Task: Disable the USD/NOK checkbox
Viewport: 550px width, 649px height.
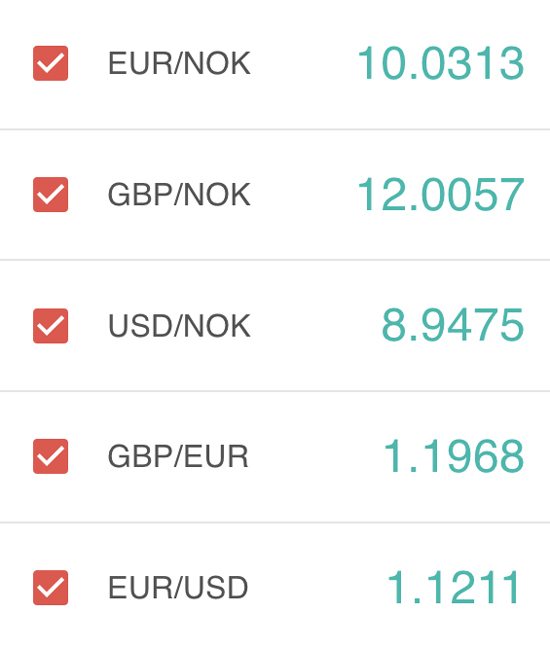Action: (x=50, y=326)
